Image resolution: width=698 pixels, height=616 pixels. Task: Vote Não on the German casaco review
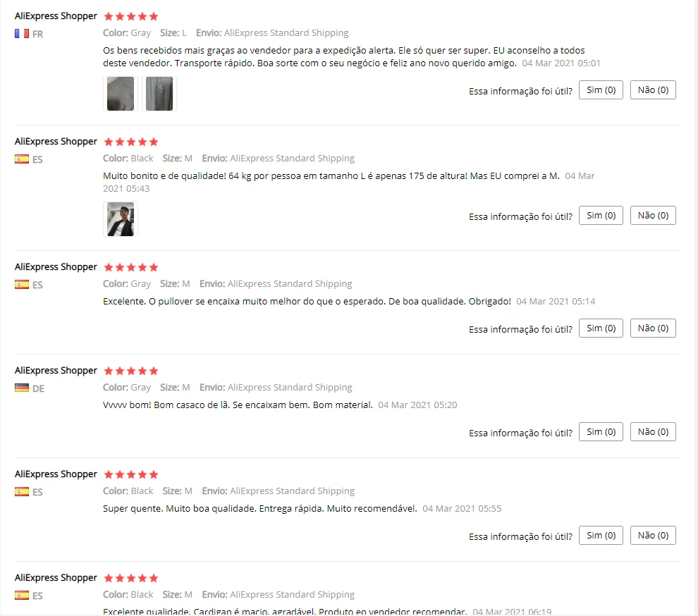coord(653,432)
